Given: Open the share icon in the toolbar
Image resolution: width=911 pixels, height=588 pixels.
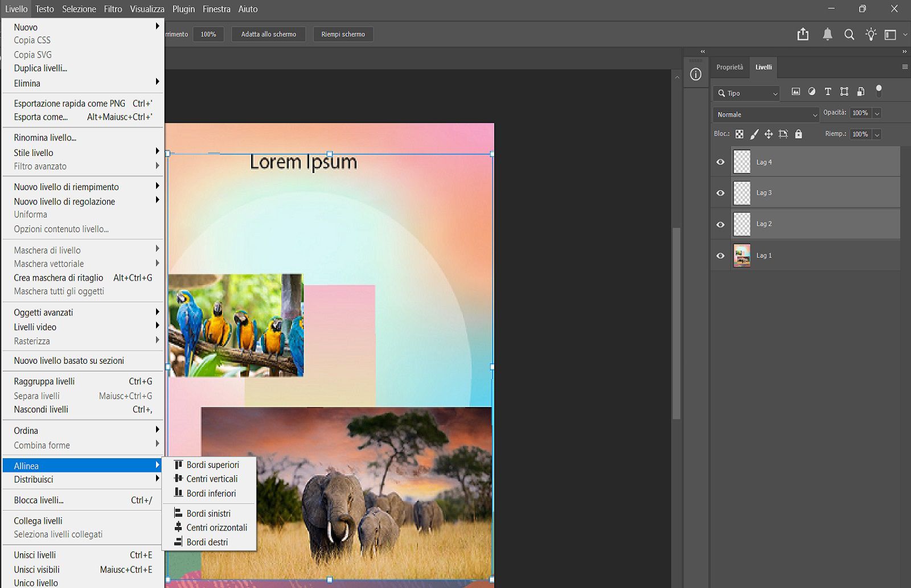Looking at the screenshot, I should (x=803, y=34).
